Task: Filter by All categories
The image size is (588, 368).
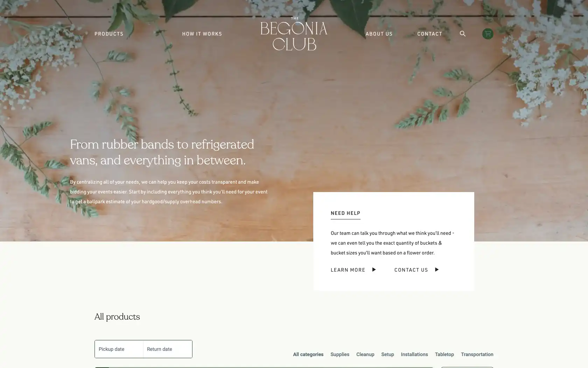Action: (308, 354)
